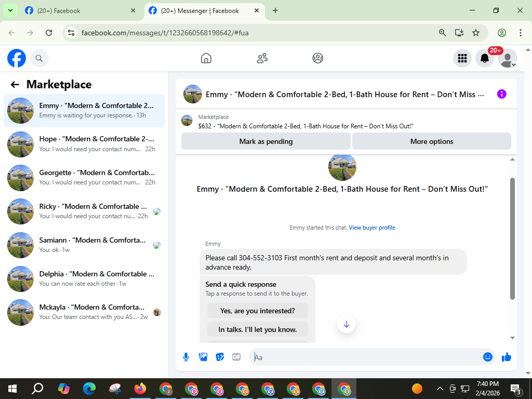The width and height of the screenshot is (532, 399).
Task: Open Windows Start menu
Action: pyautogui.click(x=12, y=389)
